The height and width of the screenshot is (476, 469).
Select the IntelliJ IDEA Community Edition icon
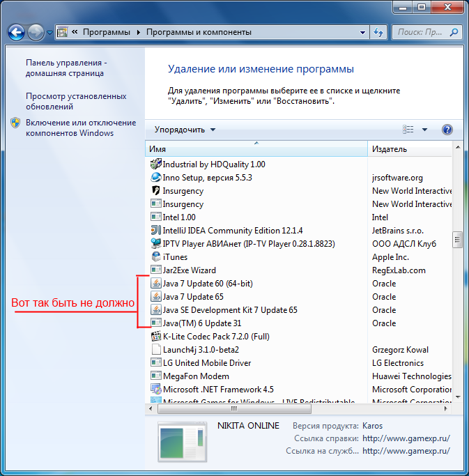[155, 231]
